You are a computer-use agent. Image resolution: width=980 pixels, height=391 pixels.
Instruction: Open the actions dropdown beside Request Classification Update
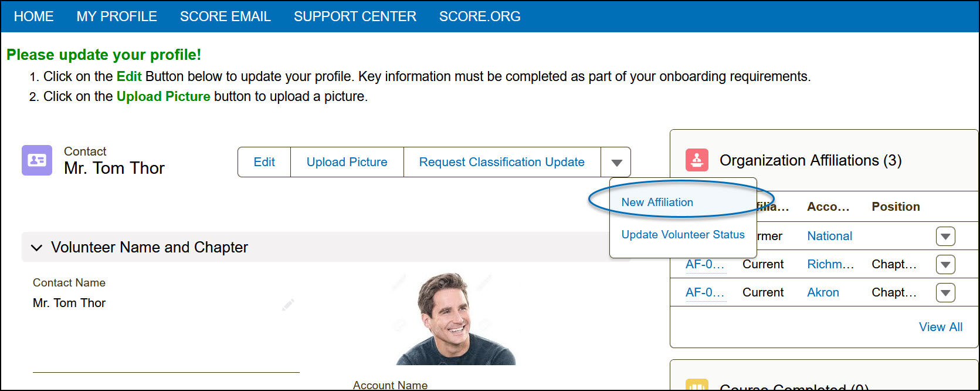pos(616,161)
